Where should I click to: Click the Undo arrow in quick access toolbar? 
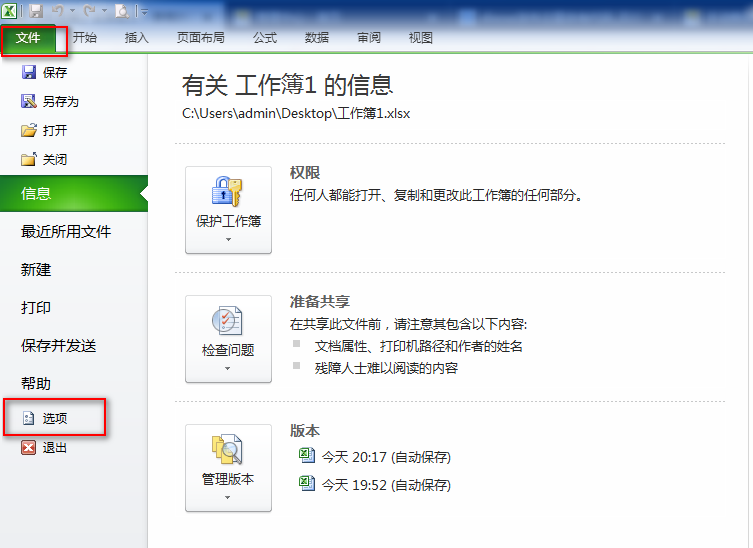pos(58,11)
